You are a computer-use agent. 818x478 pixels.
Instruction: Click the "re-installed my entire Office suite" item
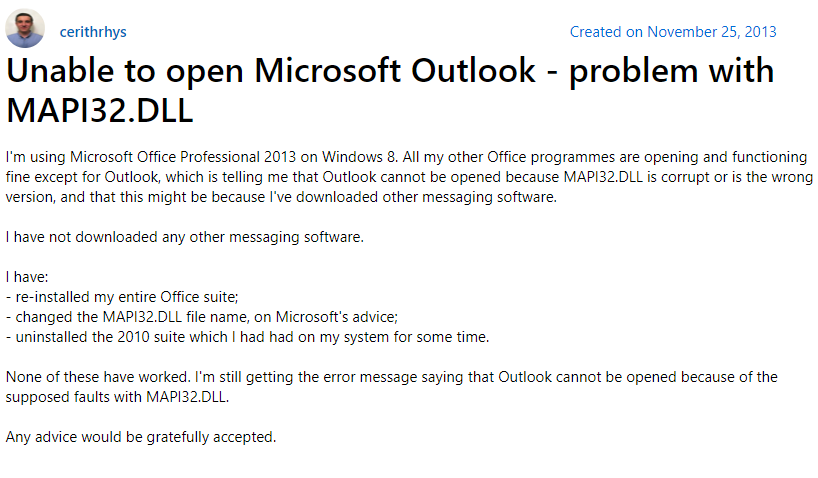click(x=122, y=297)
